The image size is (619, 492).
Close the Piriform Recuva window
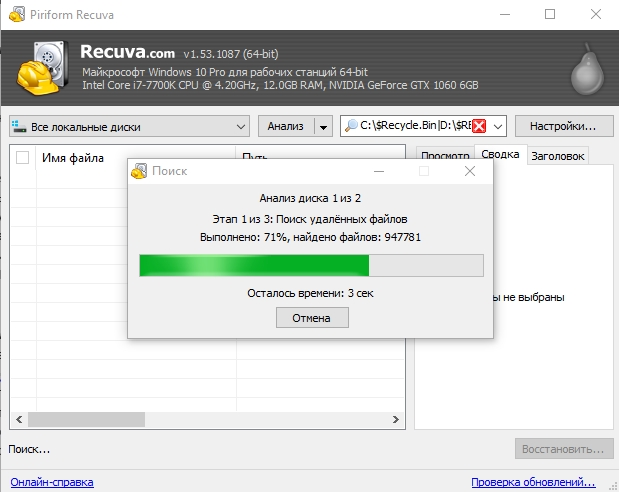point(596,15)
